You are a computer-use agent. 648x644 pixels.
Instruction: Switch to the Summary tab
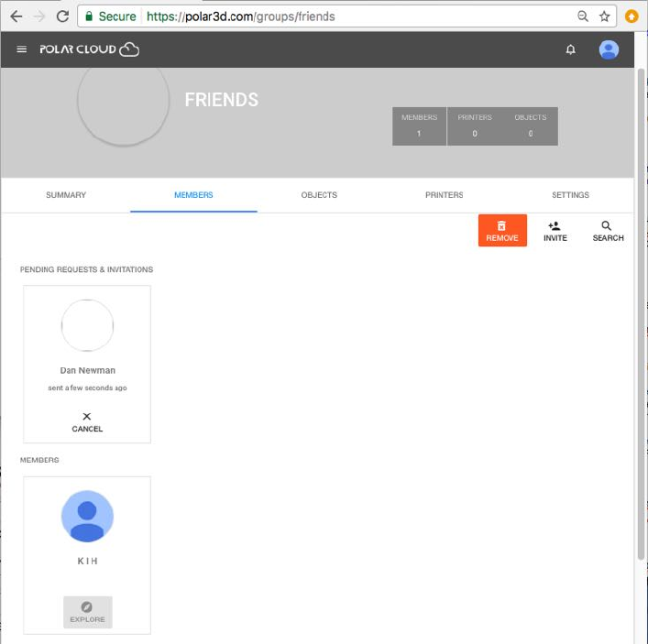tap(66, 195)
